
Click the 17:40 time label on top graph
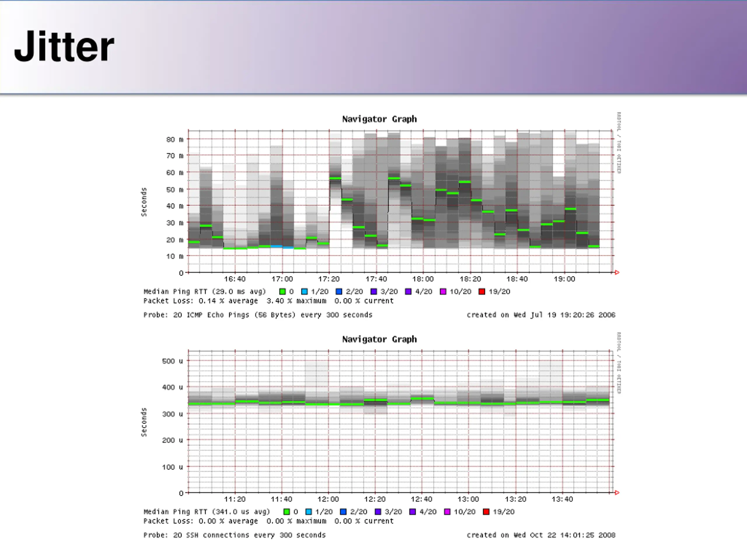pyautogui.click(x=376, y=279)
